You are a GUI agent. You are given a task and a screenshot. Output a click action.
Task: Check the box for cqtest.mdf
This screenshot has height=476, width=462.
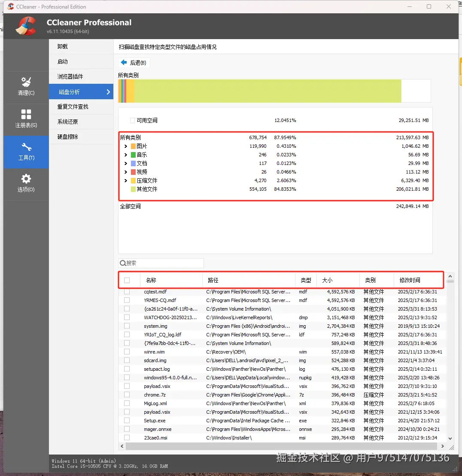(127, 292)
